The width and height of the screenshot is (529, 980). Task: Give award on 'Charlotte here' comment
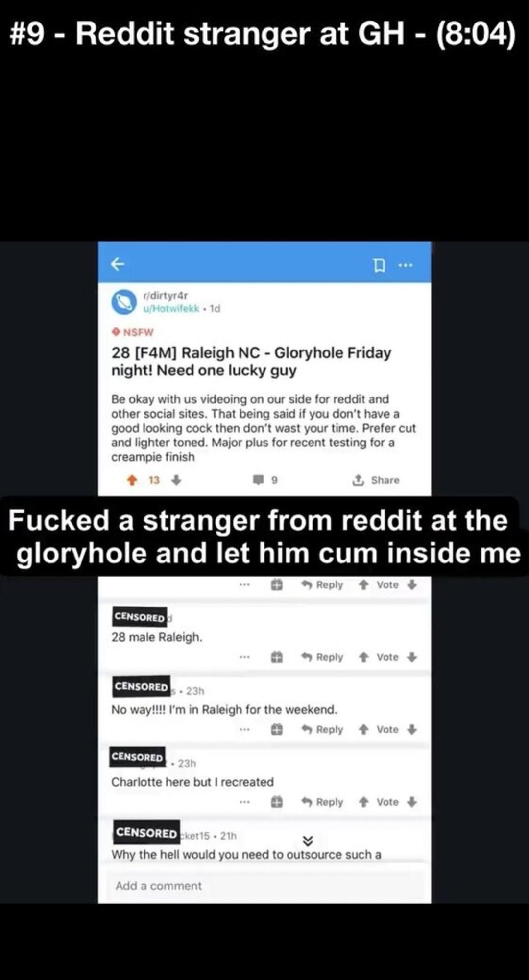click(x=277, y=802)
